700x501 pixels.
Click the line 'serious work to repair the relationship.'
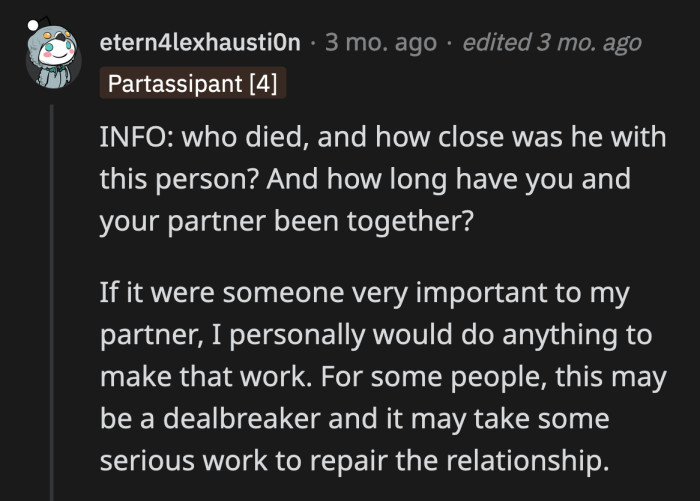[x=354, y=461]
